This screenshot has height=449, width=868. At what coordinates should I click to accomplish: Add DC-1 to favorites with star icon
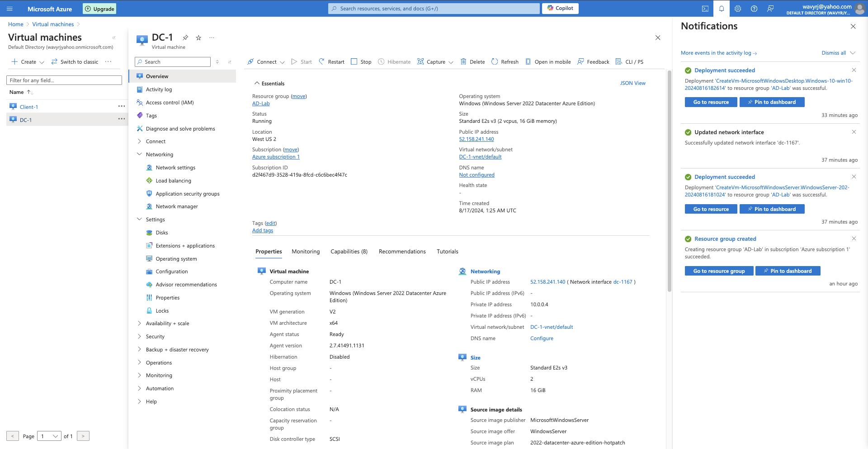tap(198, 37)
